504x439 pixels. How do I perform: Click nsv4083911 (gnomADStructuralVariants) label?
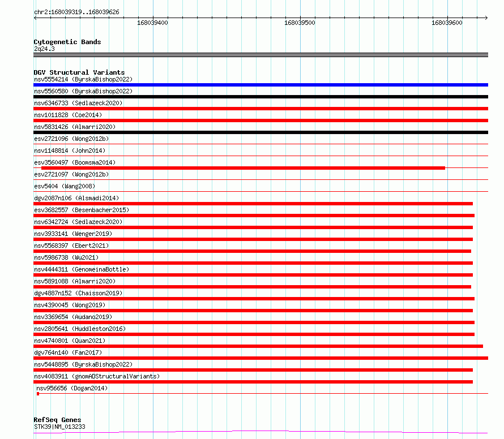click(97, 376)
